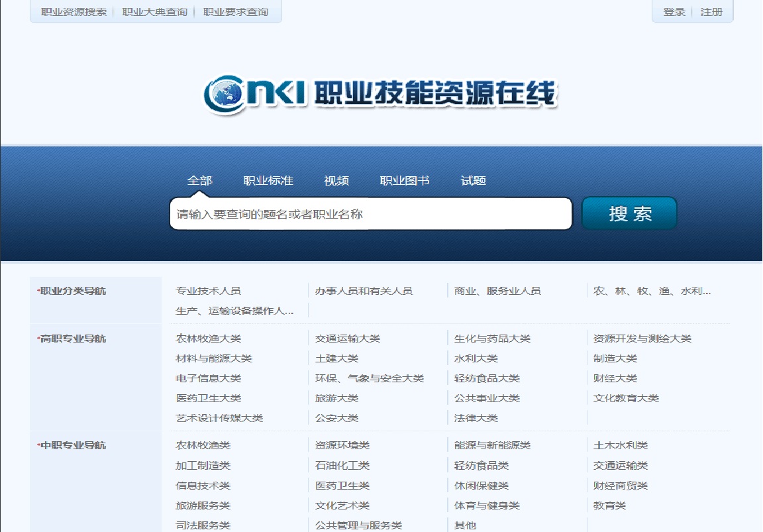Open 高职专业导航 section heading
This screenshot has height=532, width=763.
click(x=72, y=339)
